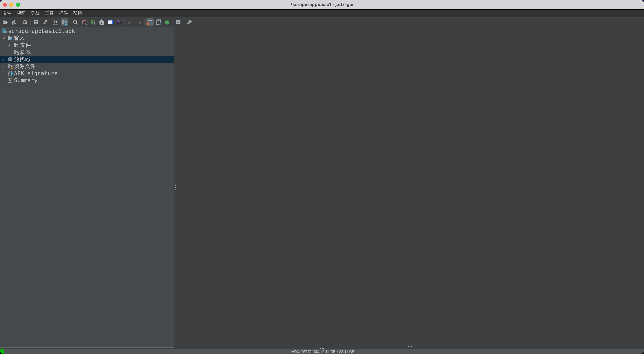The width and height of the screenshot is (644, 354).
Task: Open class search red icon
Action: coord(84,22)
